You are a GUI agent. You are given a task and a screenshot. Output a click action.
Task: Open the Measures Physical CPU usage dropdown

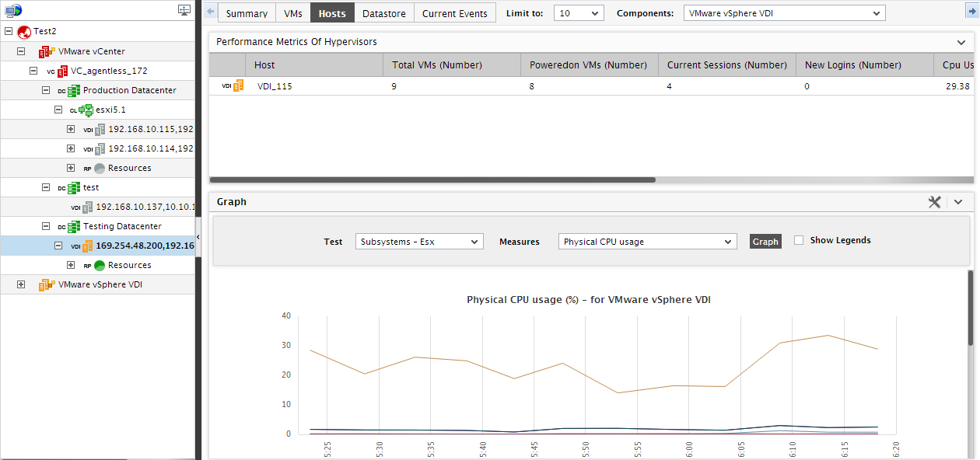click(647, 242)
